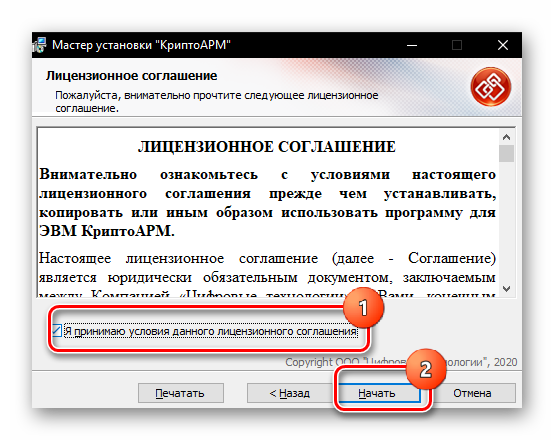Click the Copyright 2020 footer text
554x440 pixels.
401,362
